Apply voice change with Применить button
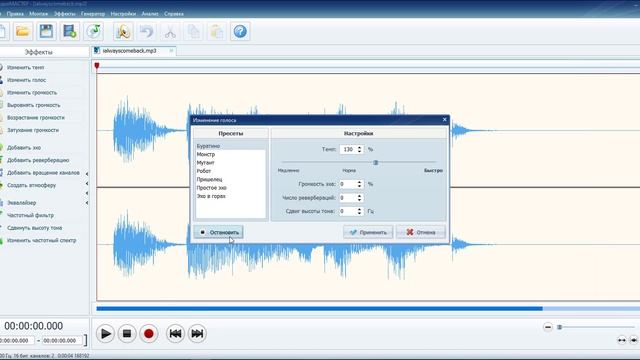Screen dimensions: 640x360 (368, 232)
